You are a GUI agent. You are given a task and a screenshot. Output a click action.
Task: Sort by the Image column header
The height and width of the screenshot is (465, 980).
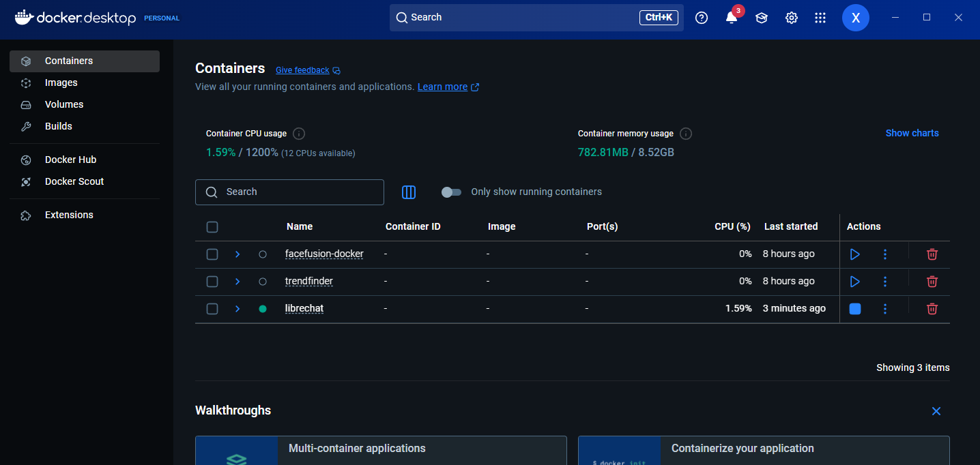[502, 227]
